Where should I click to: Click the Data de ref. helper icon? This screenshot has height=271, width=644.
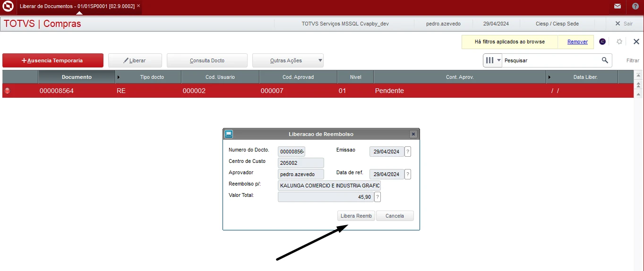408,174
